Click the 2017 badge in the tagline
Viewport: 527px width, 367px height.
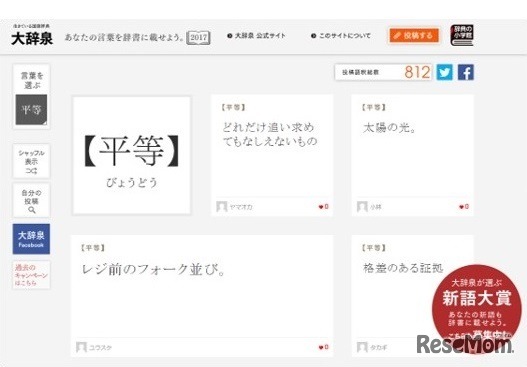point(198,37)
